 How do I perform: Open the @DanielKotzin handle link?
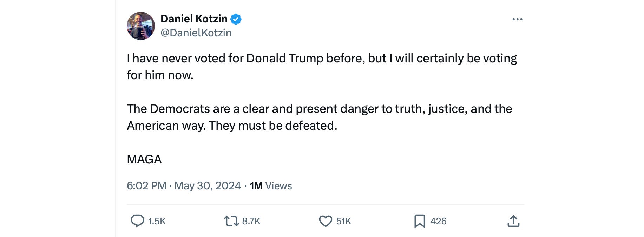click(x=196, y=33)
